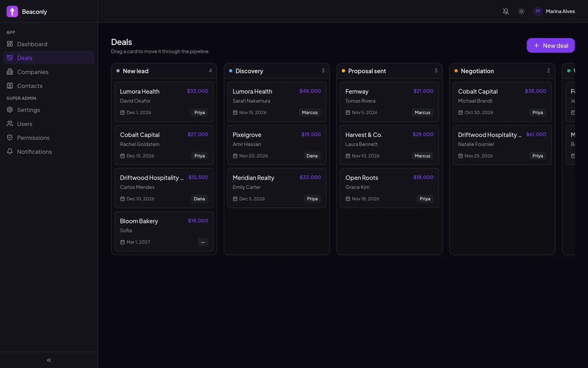Click the Permissions shield icon

click(x=10, y=138)
